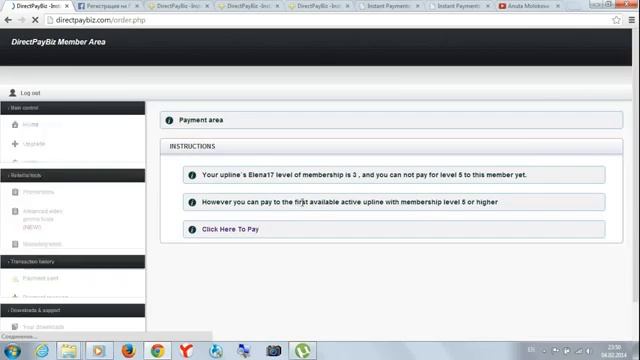640x360 pixels.
Task: Open Home in the sidebar
Action: click(x=31, y=124)
